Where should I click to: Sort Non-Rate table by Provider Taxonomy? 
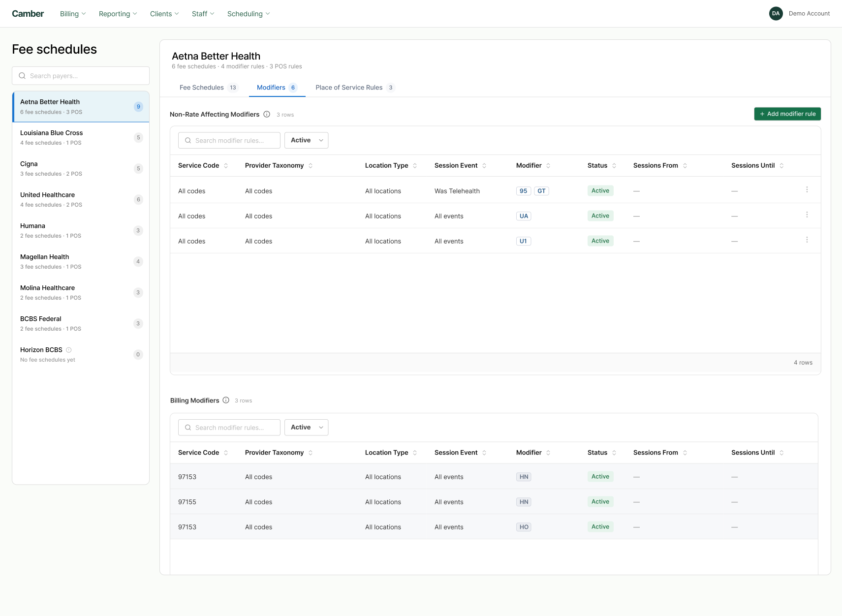(x=311, y=166)
